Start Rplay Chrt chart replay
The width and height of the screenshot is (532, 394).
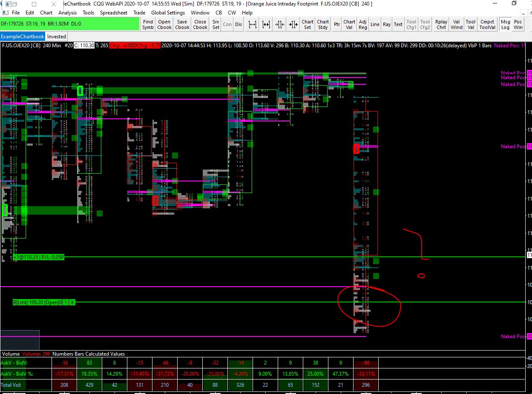tap(441, 24)
